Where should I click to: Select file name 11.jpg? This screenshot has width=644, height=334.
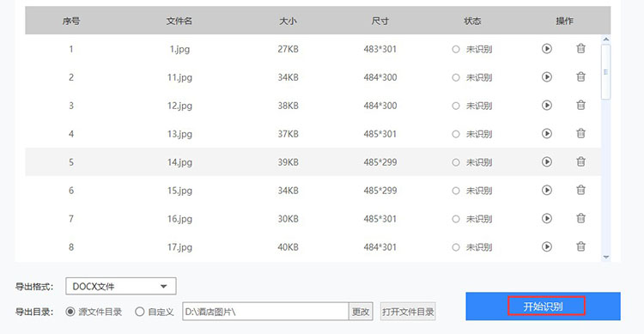pos(179,77)
